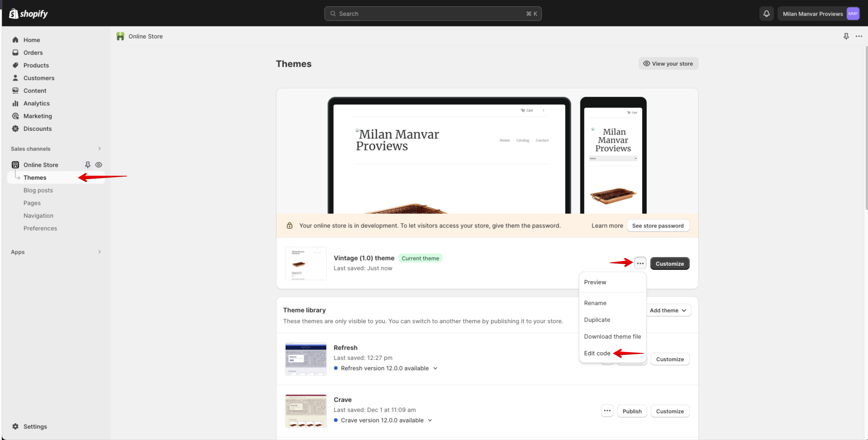Click the Crave theme thumbnail
Viewport: 868px width, 440px height.
(306, 411)
